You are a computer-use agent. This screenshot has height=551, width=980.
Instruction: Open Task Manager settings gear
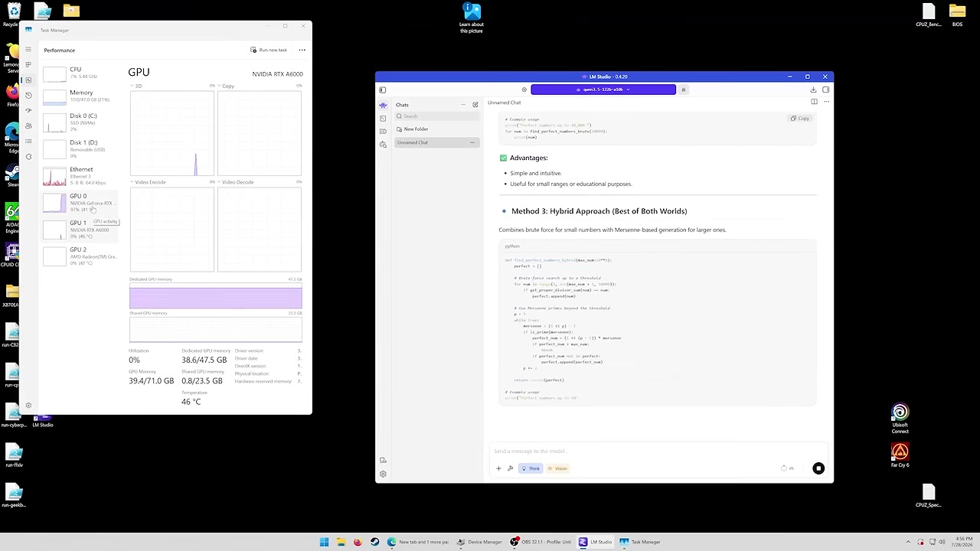pos(28,406)
